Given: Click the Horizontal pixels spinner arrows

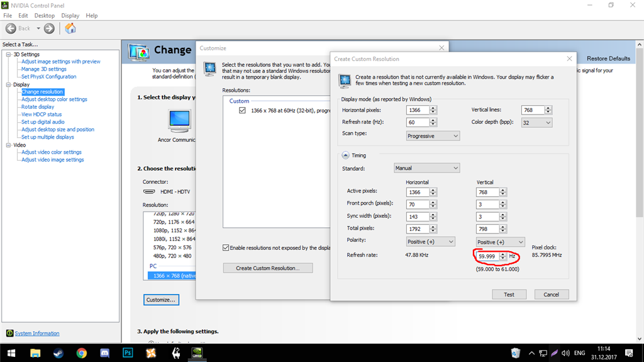Looking at the screenshot, I should tap(433, 110).
